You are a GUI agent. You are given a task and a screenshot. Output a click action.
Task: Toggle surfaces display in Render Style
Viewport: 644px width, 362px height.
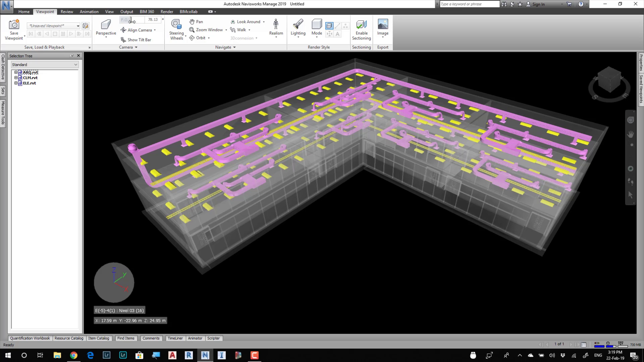(329, 26)
